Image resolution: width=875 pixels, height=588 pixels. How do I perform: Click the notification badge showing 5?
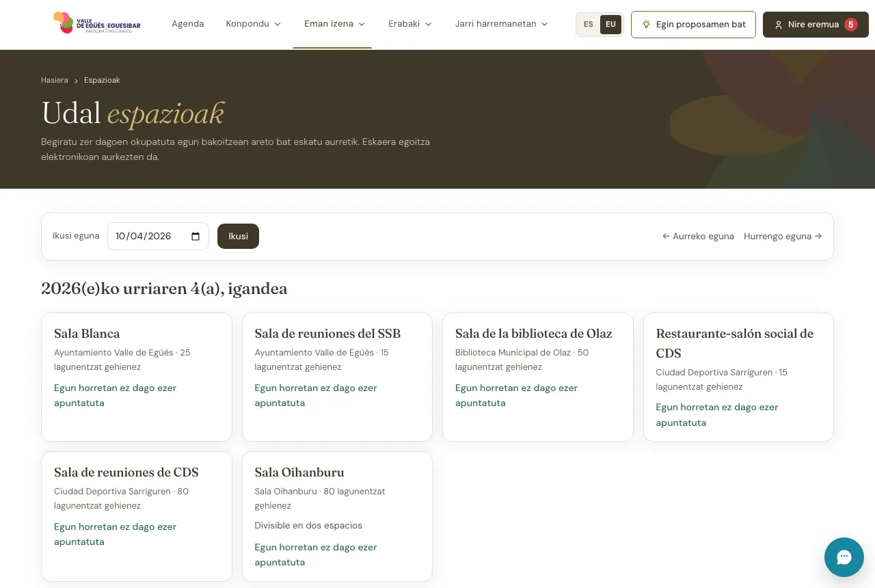pos(851,25)
